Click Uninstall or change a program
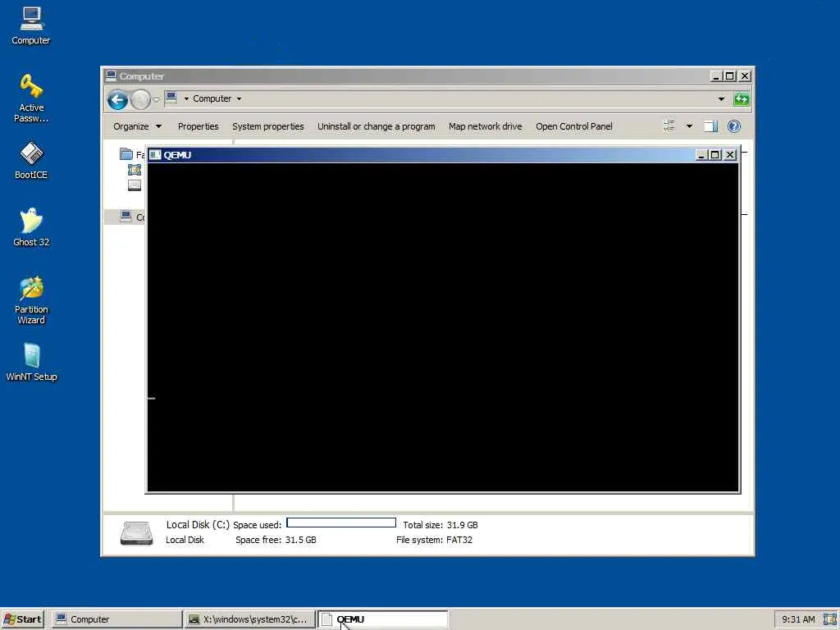Screen dimensions: 840x630 tap(376, 126)
